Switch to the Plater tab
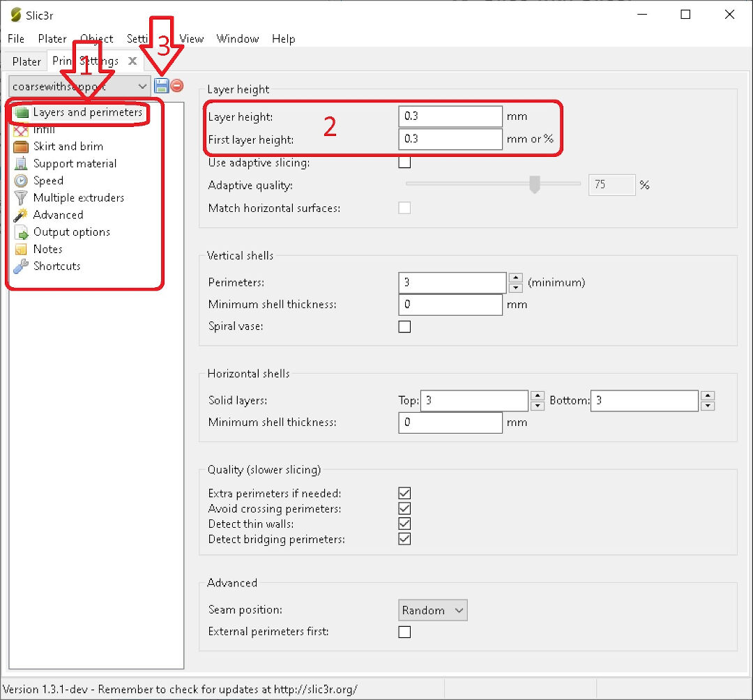Screen dimensions: 753x700 (26, 61)
